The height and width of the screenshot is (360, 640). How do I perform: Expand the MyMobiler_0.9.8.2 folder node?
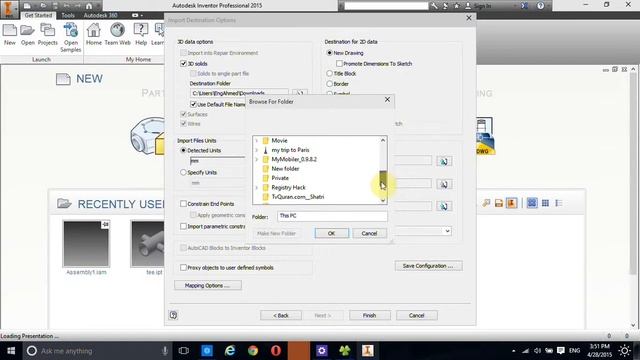click(257, 159)
